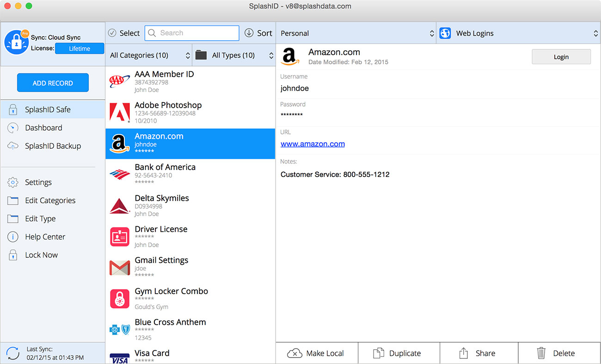
Task: Click the Duplicate button
Action: [x=399, y=353]
